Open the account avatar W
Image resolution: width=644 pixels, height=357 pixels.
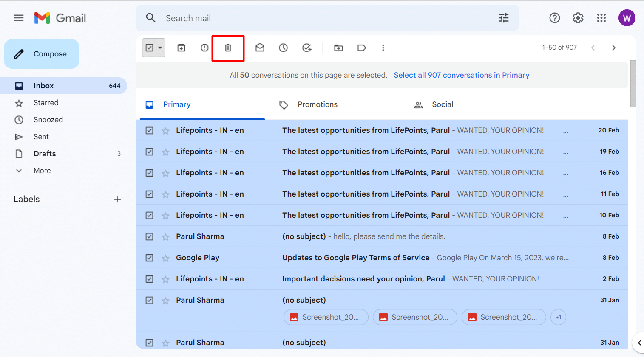[x=627, y=18]
